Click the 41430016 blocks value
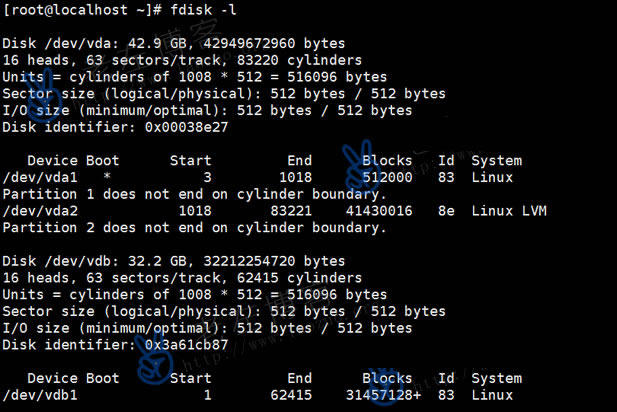Screen dimensions: 617x412 tap(379, 211)
